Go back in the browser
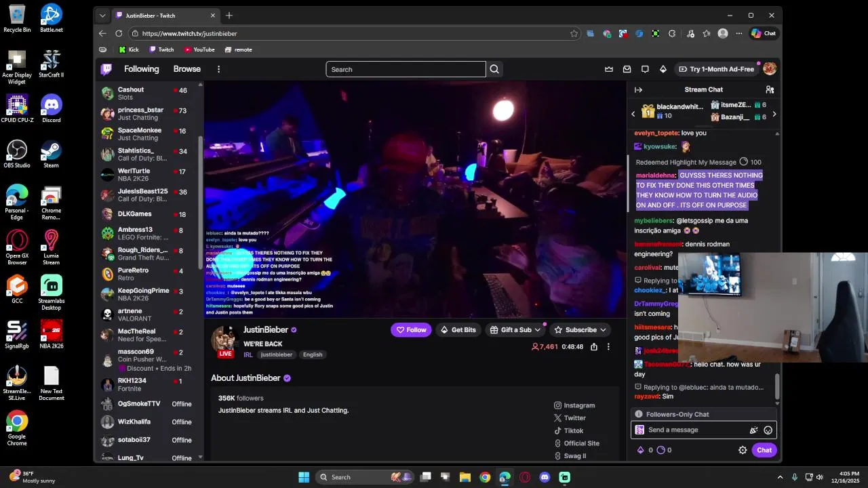This screenshot has height=488, width=868. click(x=102, y=33)
